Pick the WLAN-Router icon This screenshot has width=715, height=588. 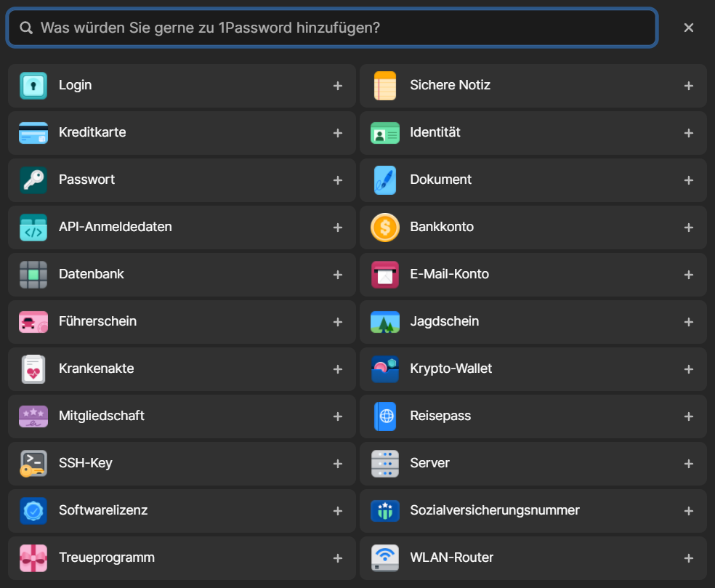384,558
